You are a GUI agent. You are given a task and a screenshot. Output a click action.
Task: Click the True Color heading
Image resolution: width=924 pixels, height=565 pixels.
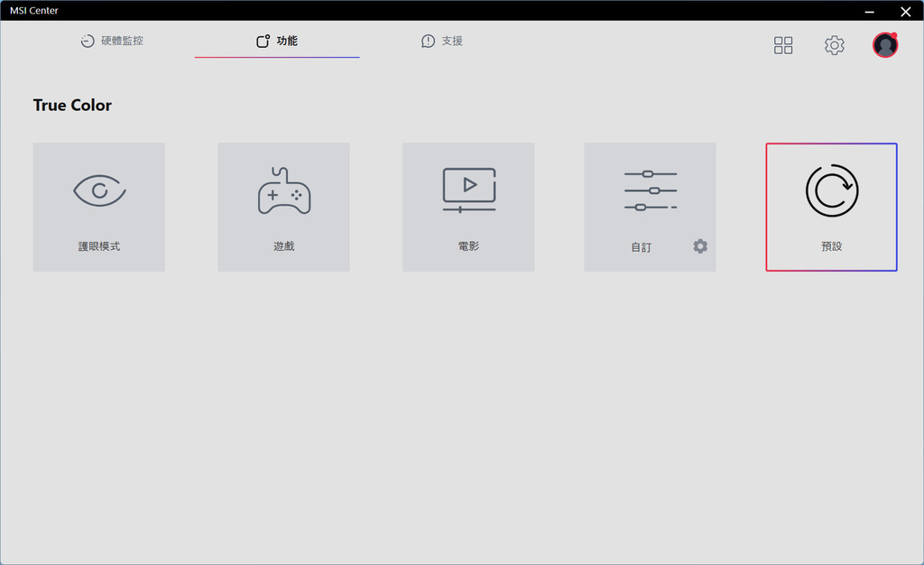[x=72, y=105]
